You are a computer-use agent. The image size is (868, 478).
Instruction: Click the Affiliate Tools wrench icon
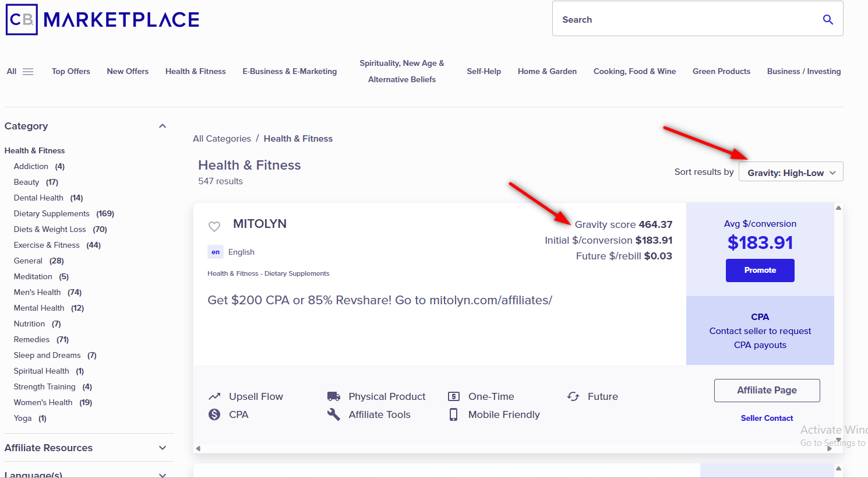pos(334,414)
